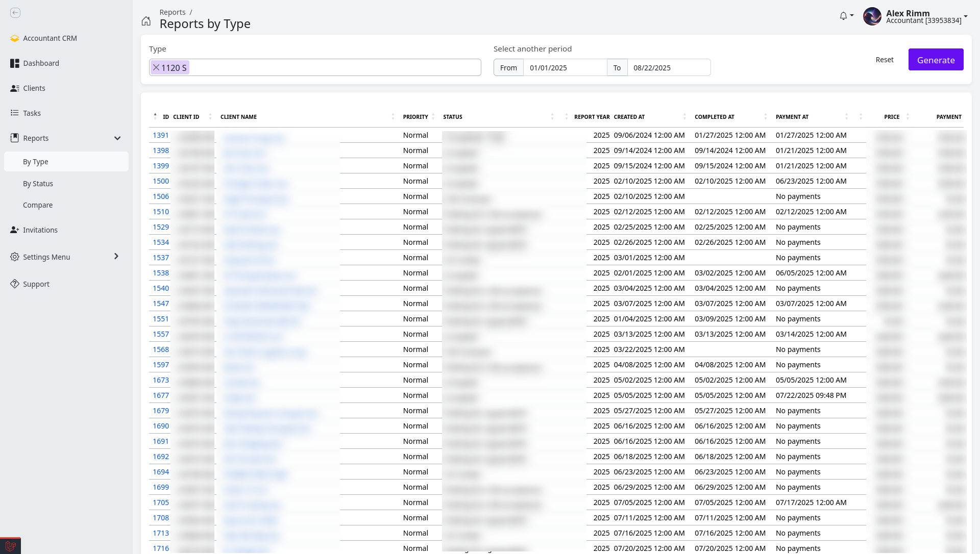Open report ID 1500
This screenshot has height=554, width=980.
[160, 181]
